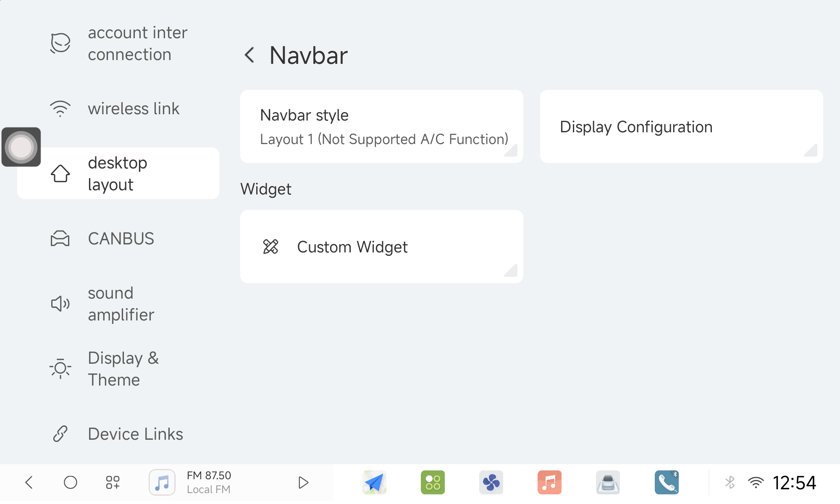Go back from the Navbar page

coord(250,55)
